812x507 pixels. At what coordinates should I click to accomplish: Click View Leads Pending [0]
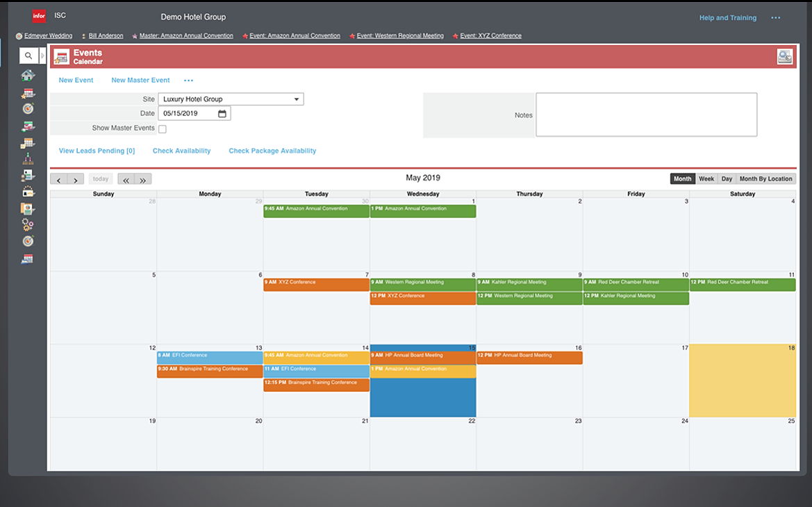coord(97,151)
